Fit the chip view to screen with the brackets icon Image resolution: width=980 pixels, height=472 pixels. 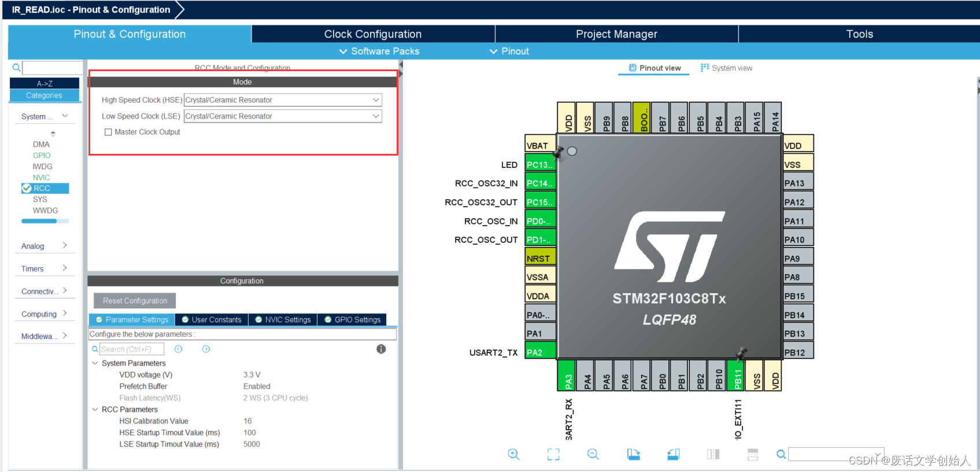point(553,455)
